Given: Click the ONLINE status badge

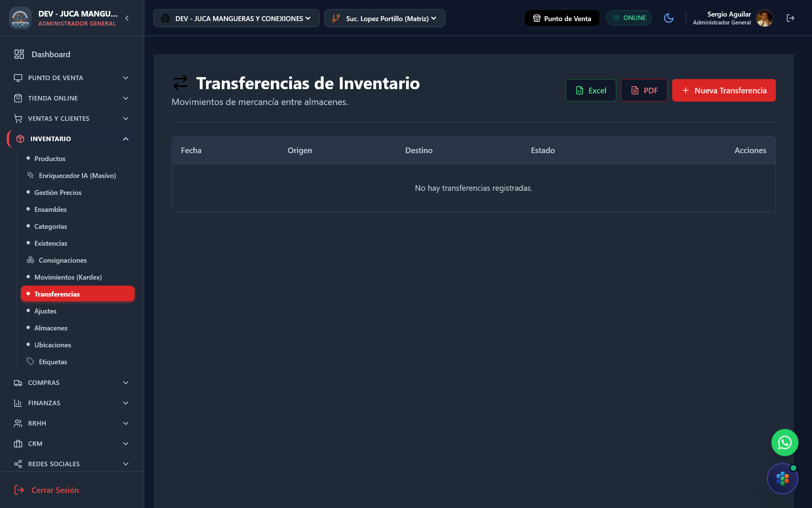Looking at the screenshot, I should [629, 18].
